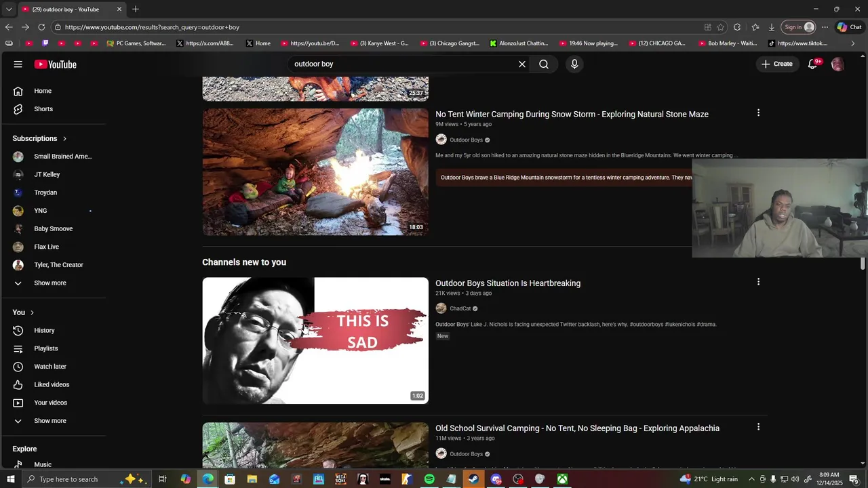868x488 pixels.
Task: Go back in browser history
Action: tap(9, 27)
